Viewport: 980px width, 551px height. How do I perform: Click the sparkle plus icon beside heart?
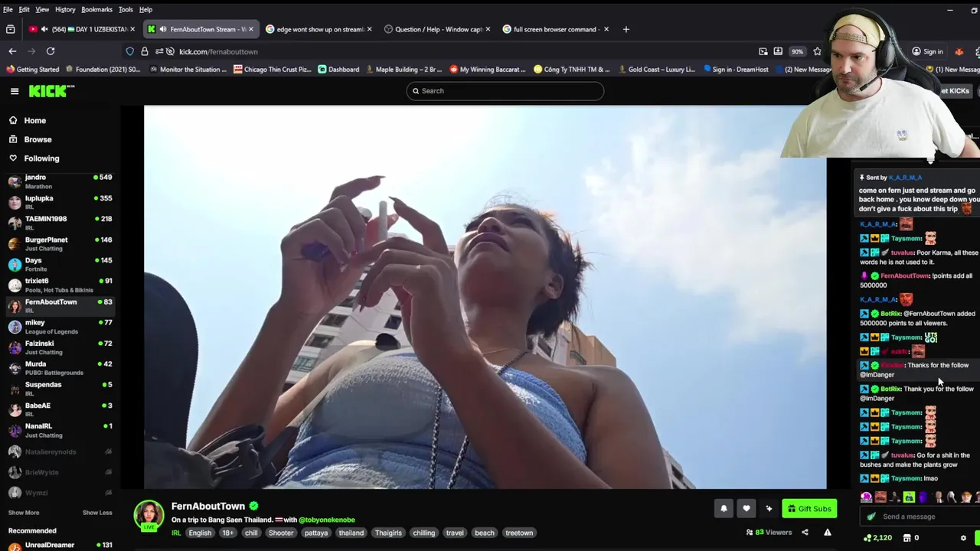[769, 508]
